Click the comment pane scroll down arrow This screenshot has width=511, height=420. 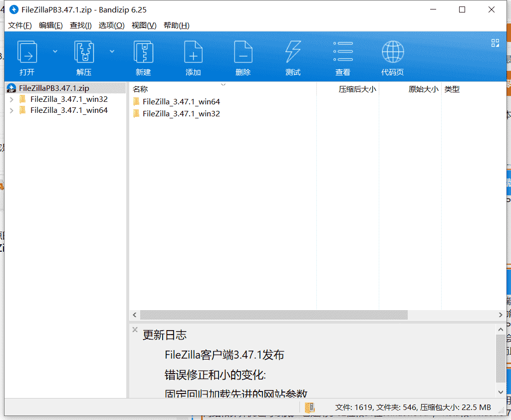[x=501, y=392]
